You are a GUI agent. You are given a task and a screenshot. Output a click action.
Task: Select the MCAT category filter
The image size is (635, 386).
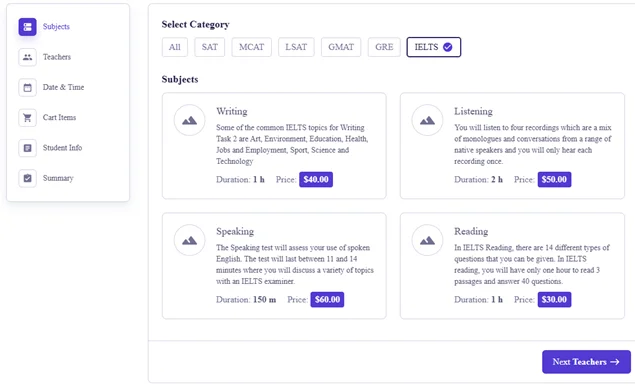(x=251, y=47)
